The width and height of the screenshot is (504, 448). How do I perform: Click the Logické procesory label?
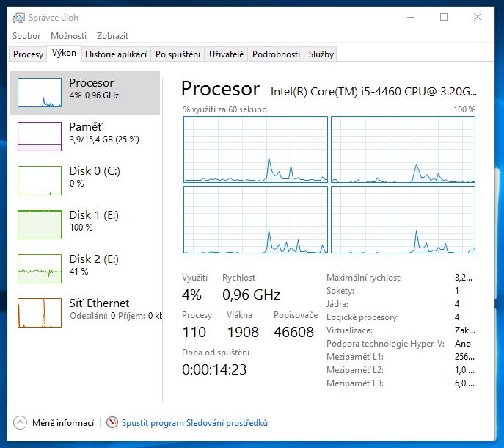(x=362, y=317)
